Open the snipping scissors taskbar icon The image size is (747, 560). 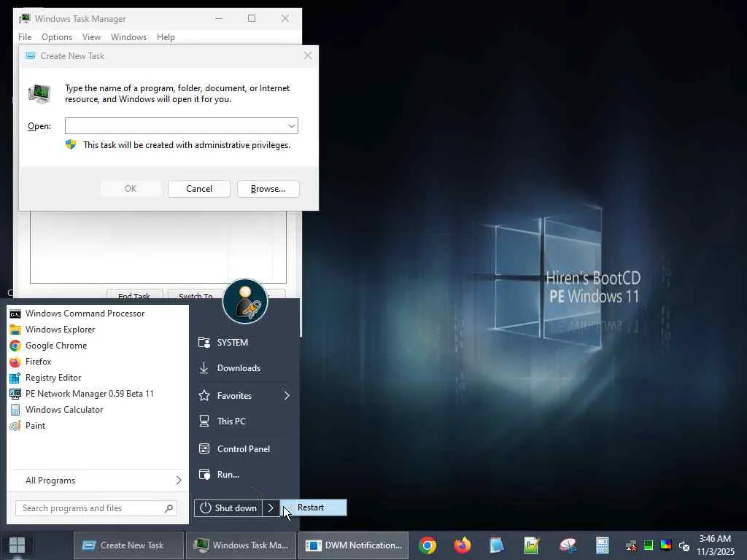tap(567, 545)
